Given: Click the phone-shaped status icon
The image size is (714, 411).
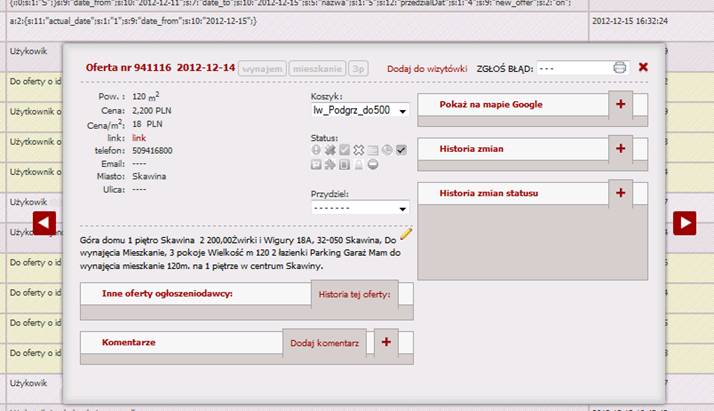Looking at the screenshot, I should [344, 165].
